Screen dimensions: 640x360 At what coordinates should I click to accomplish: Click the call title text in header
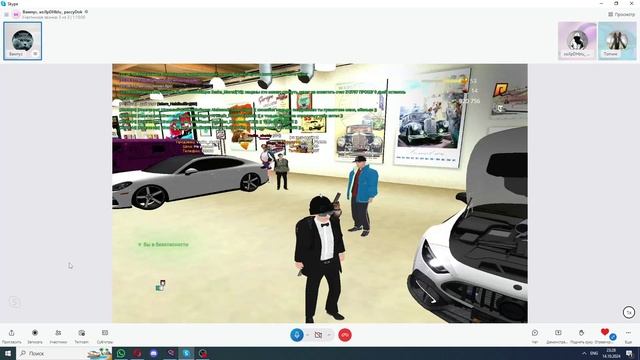point(52,12)
